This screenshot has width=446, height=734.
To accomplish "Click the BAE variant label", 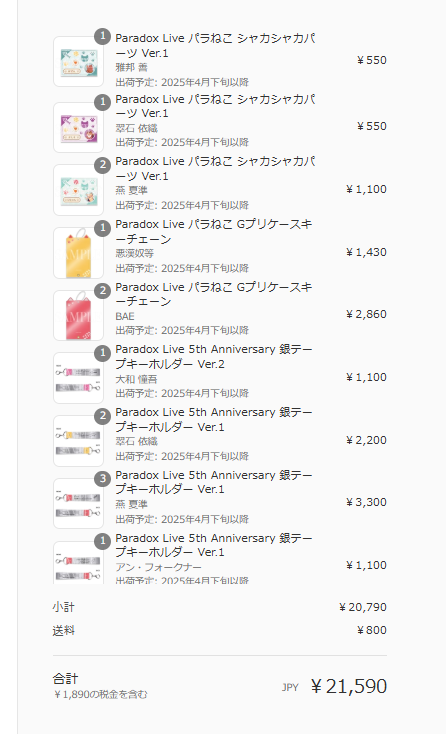I will click(125, 316).
